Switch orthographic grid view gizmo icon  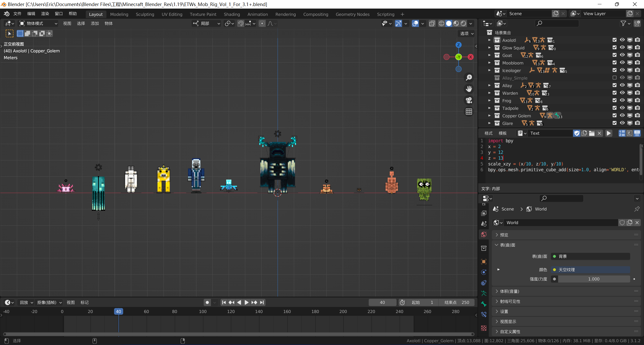[x=469, y=112]
